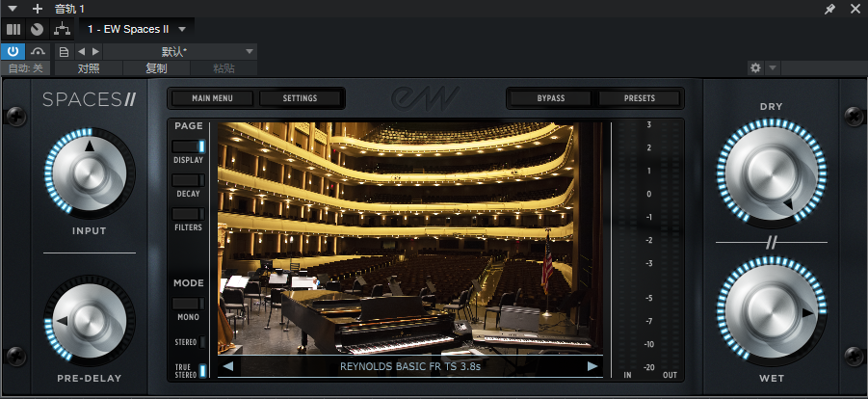Click the dry/wet link slashes icon

(772, 242)
